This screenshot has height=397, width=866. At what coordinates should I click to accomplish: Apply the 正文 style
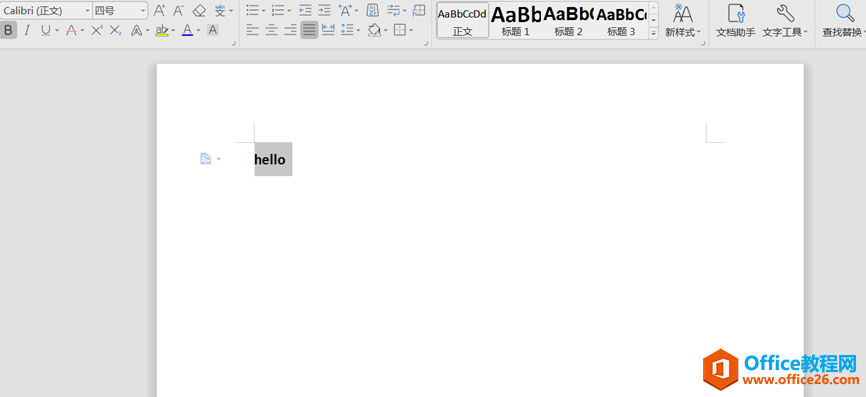[x=462, y=20]
